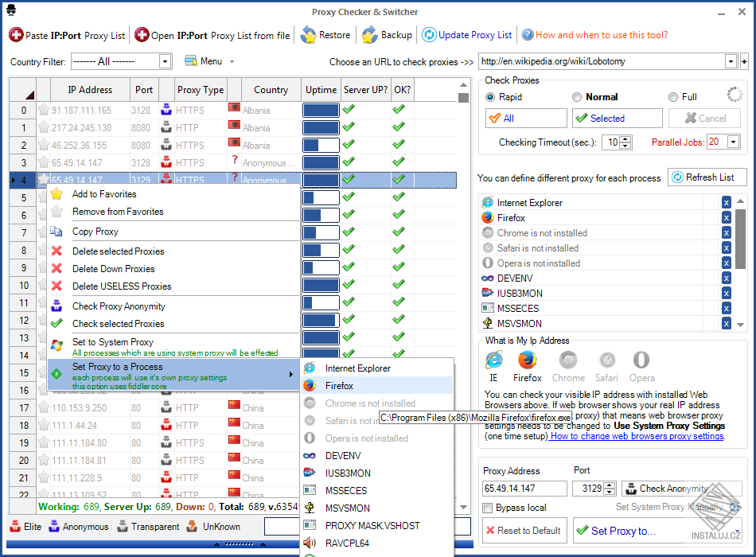756x557 pixels.
Task: Star proxy 91.187.111.165 as favorite
Action: click(44, 110)
